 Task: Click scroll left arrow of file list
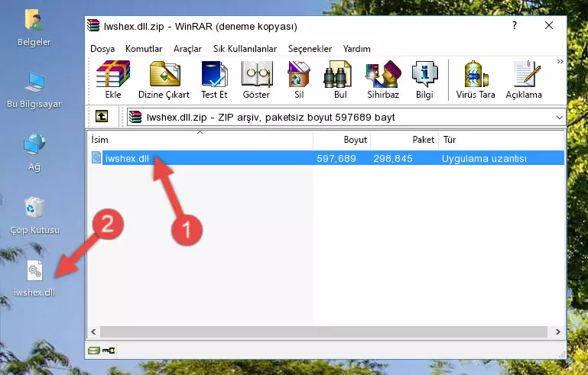[x=93, y=331]
